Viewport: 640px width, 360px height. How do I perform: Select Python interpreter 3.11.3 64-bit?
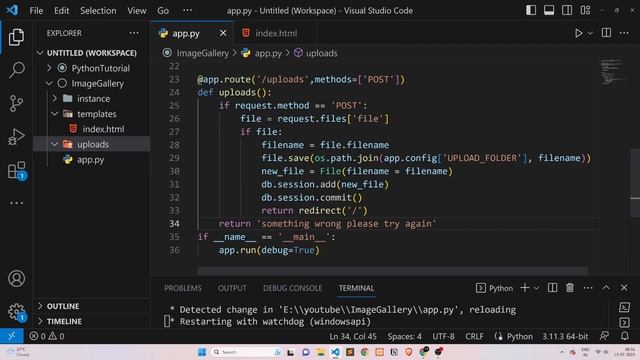pos(565,336)
